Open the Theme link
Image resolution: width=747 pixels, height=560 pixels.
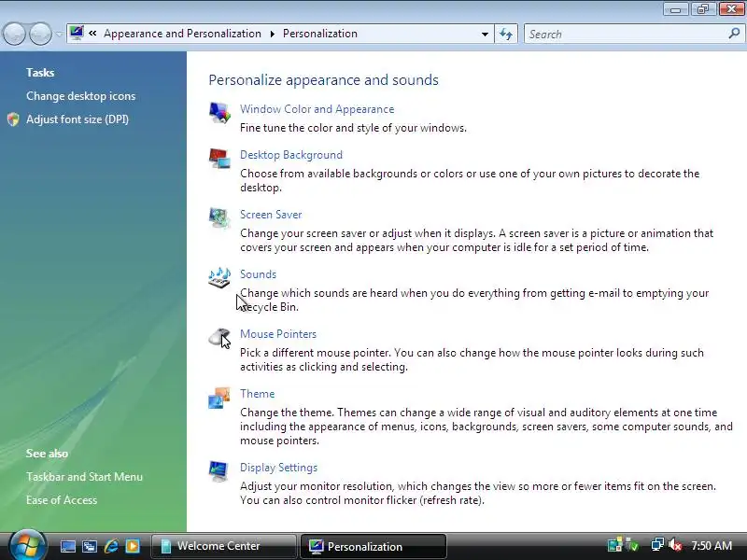(257, 394)
